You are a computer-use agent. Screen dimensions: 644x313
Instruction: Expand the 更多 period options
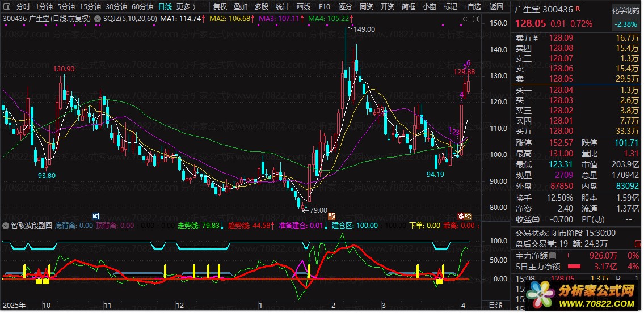click(186, 7)
